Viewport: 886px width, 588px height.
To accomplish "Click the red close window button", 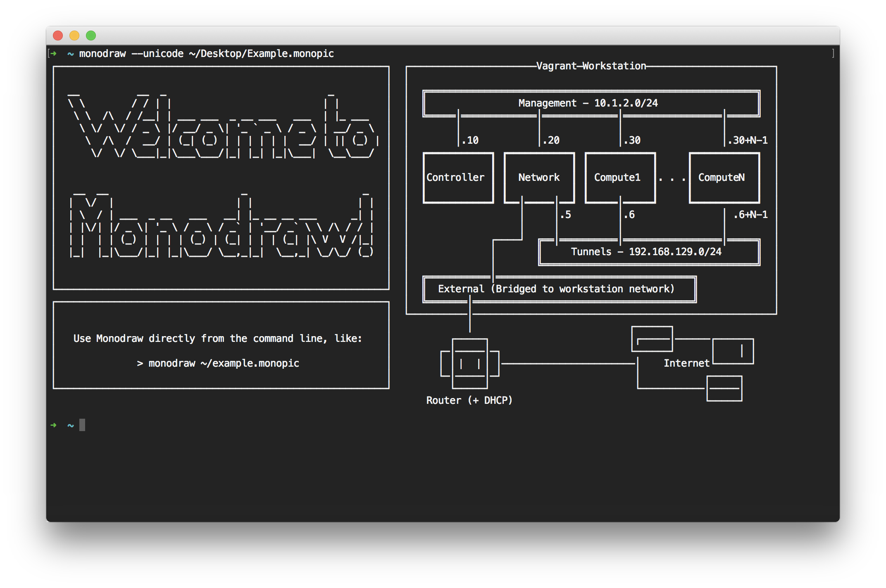I will (58, 36).
